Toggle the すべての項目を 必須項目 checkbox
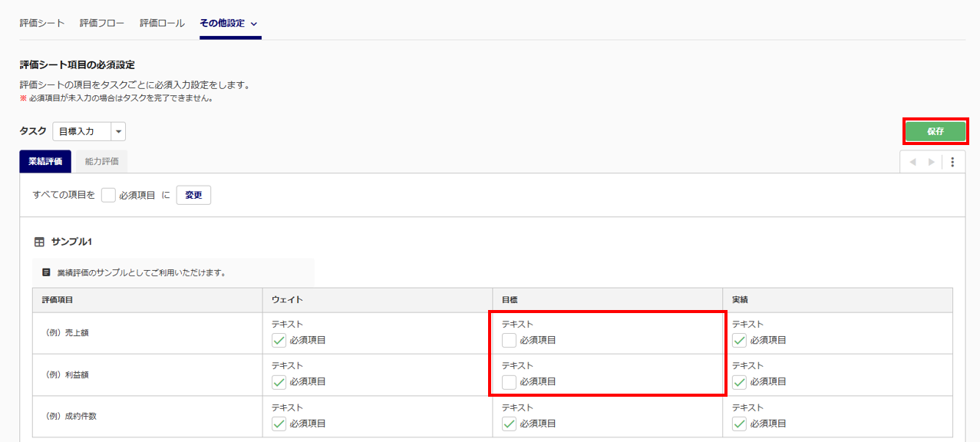Viewport: 980px width, 442px height. click(108, 195)
